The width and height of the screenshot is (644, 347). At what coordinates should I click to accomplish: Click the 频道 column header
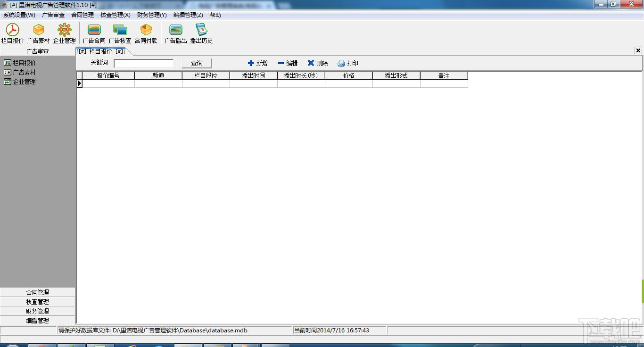[158, 75]
